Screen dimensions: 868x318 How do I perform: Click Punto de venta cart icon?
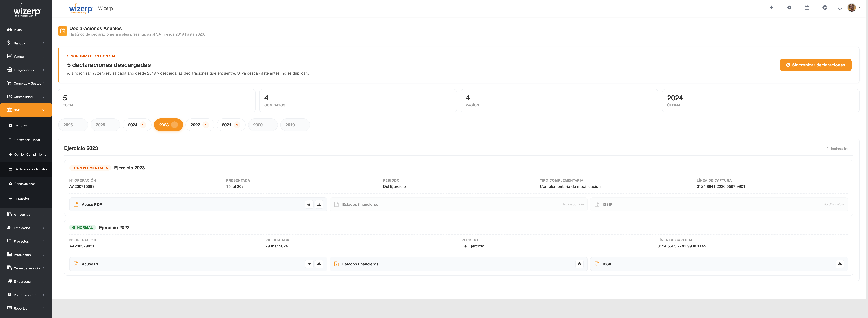tap(9, 295)
